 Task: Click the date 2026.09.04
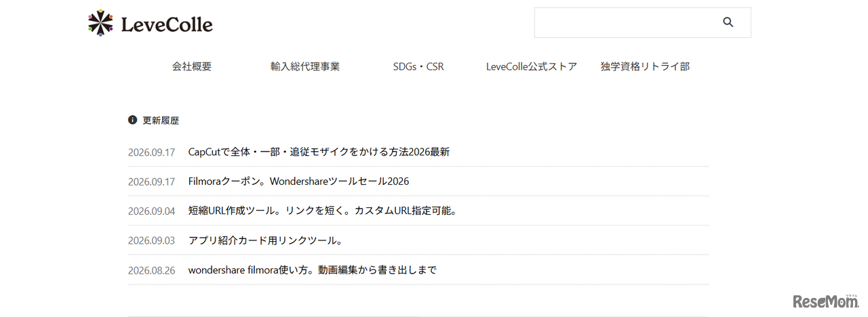coord(151,211)
